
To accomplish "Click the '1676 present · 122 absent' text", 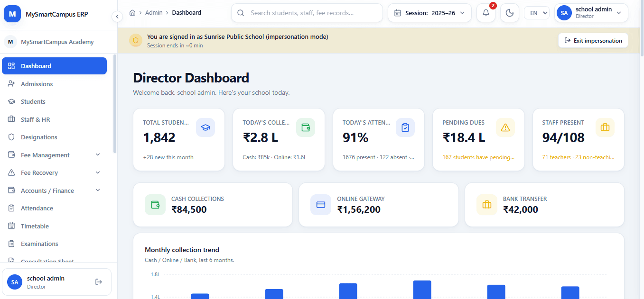I will [378, 157].
